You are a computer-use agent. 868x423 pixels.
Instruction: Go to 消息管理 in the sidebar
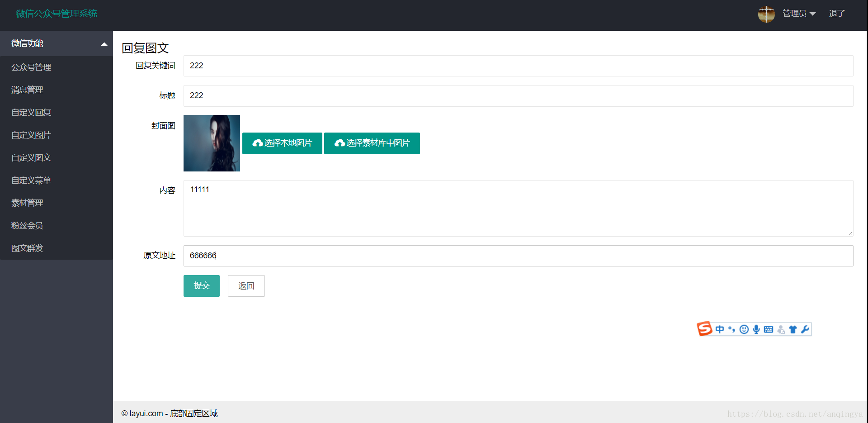coord(57,90)
